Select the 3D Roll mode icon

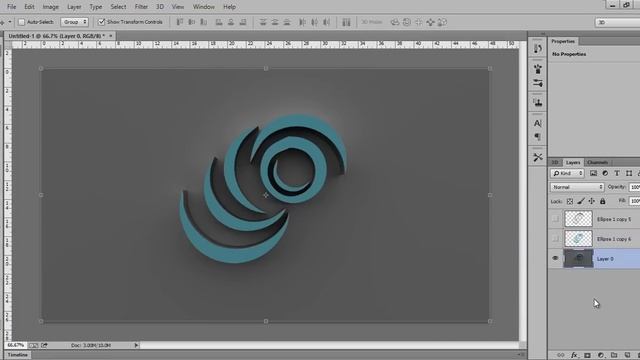[407, 22]
